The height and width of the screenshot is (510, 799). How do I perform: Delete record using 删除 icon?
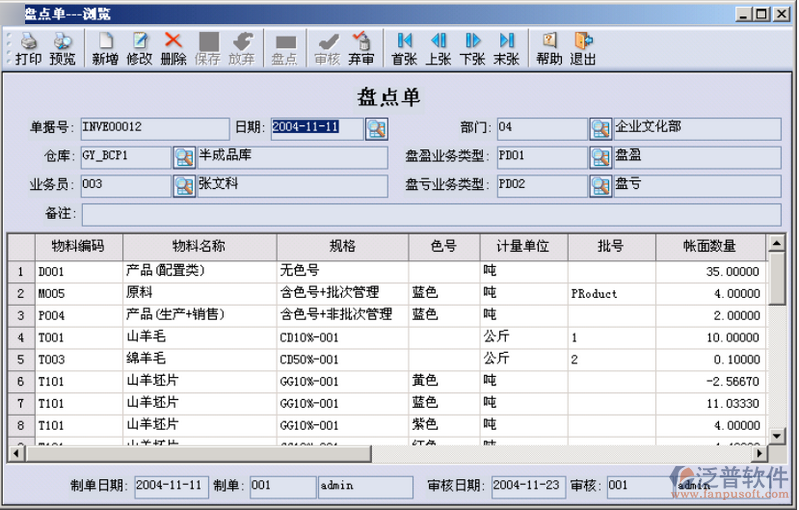click(x=173, y=47)
